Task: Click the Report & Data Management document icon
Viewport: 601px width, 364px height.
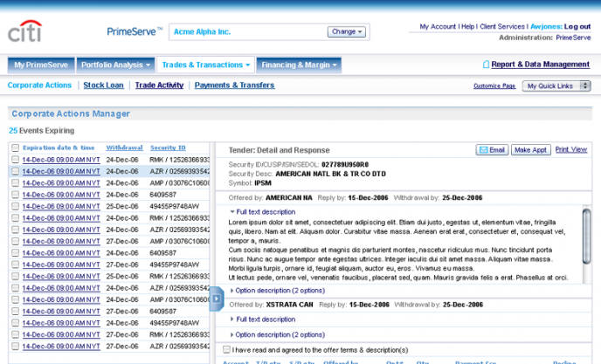Action: click(486, 65)
